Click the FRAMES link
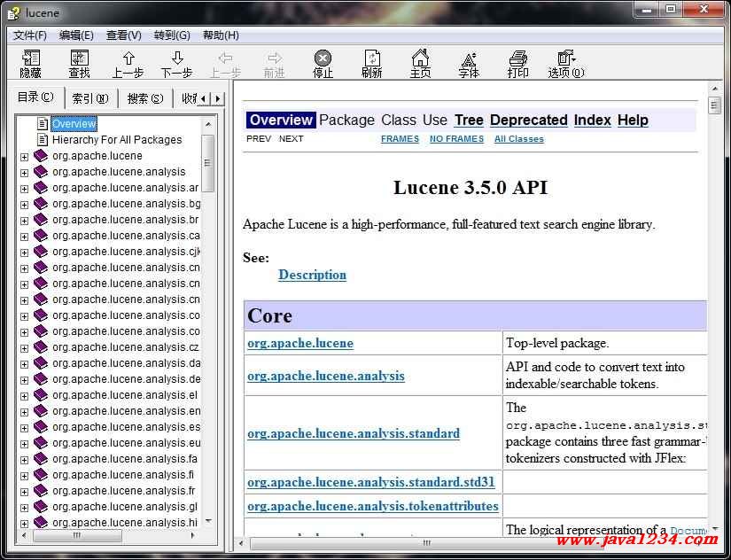 coord(400,139)
